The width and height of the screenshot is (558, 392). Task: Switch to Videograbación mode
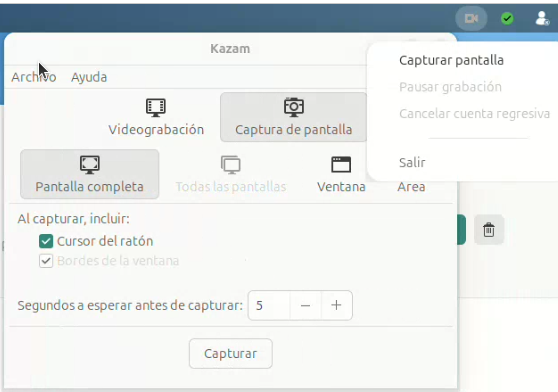click(156, 117)
